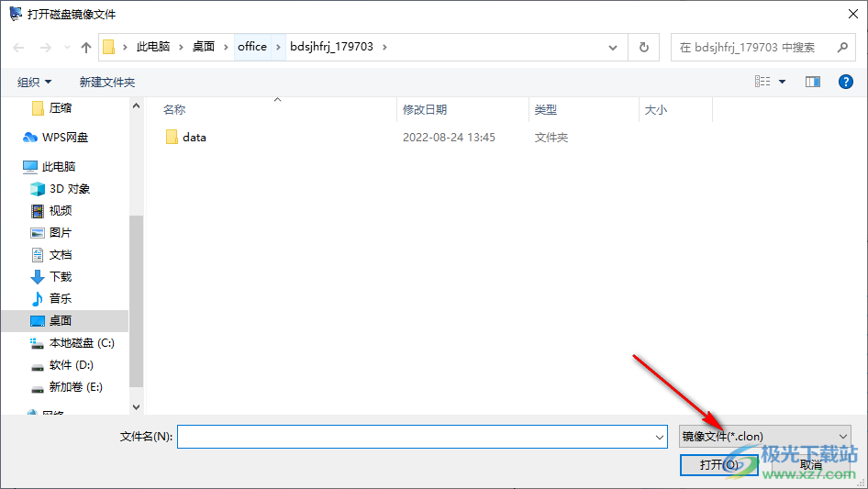
Task: Go back to previous folder
Action: coord(18,48)
